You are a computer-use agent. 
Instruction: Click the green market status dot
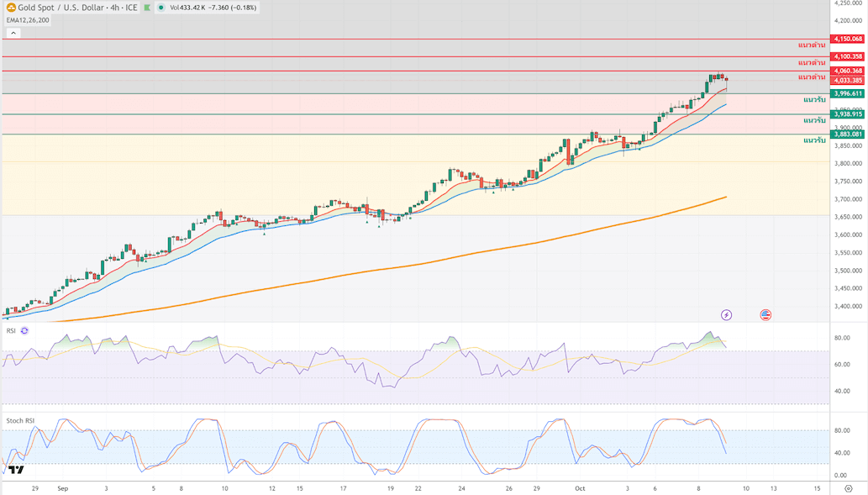pyautogui.click(x=160, y=8)
